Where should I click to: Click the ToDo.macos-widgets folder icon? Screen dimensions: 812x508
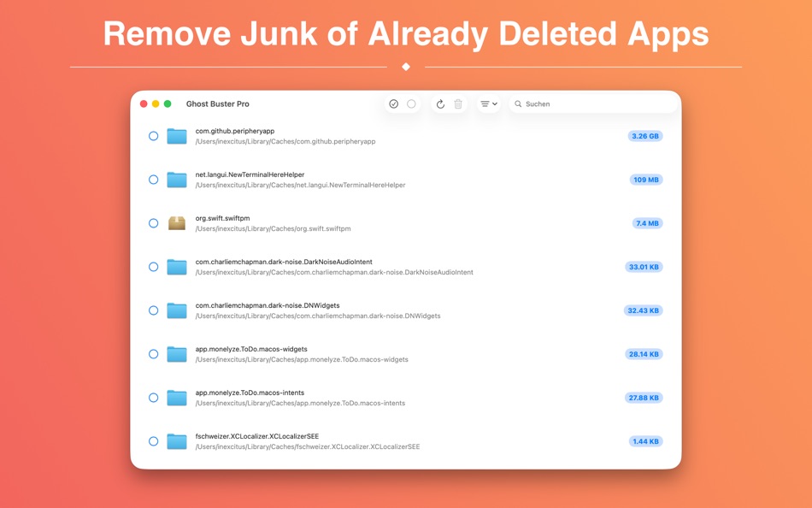click(177, 354)
